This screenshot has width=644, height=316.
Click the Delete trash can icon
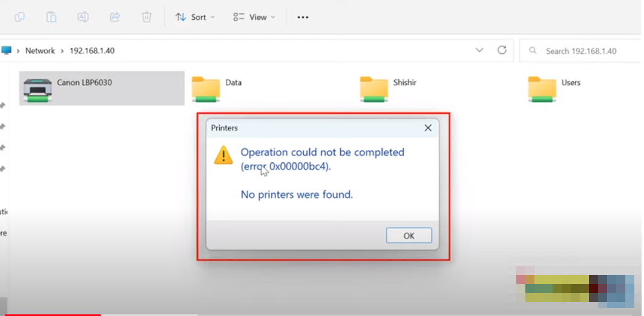[x=146, y=17]
